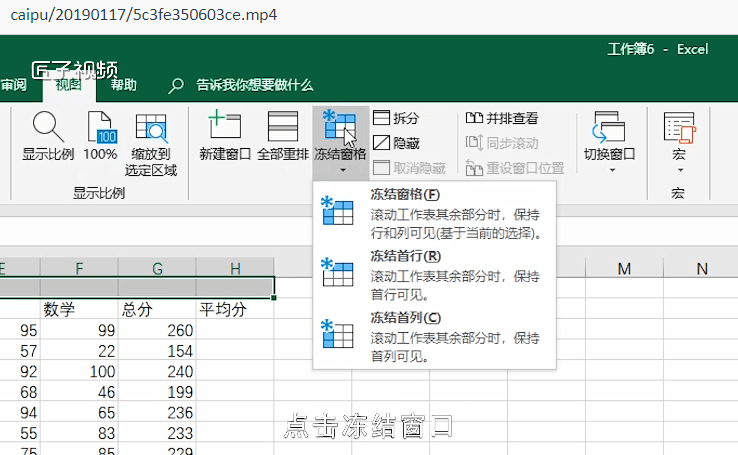Select the cell containing 平均分
Screen dimensions: 738x455
pyautogui.click(x=234, y=310)
